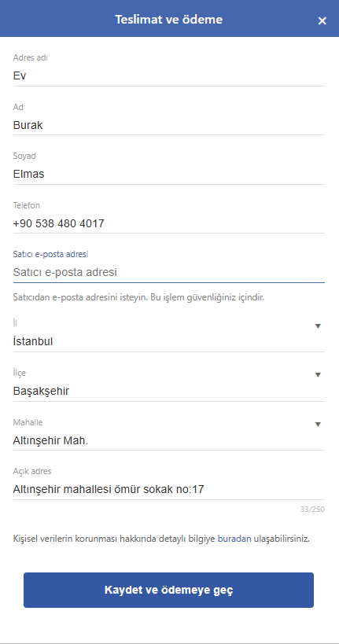The width and height of the screenshot is (339, 644).
Task: Expand the Mahalle dropdown arrow
Action: click(318, 425)
